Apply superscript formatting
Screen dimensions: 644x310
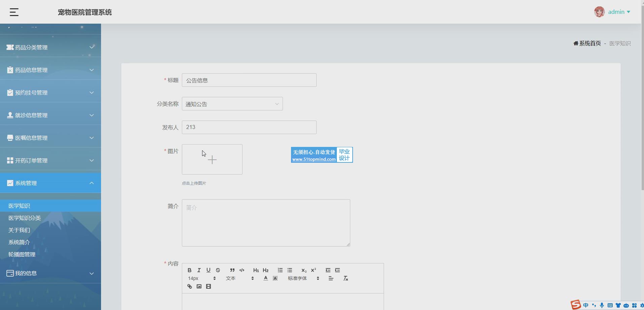(x=314, y=270)
